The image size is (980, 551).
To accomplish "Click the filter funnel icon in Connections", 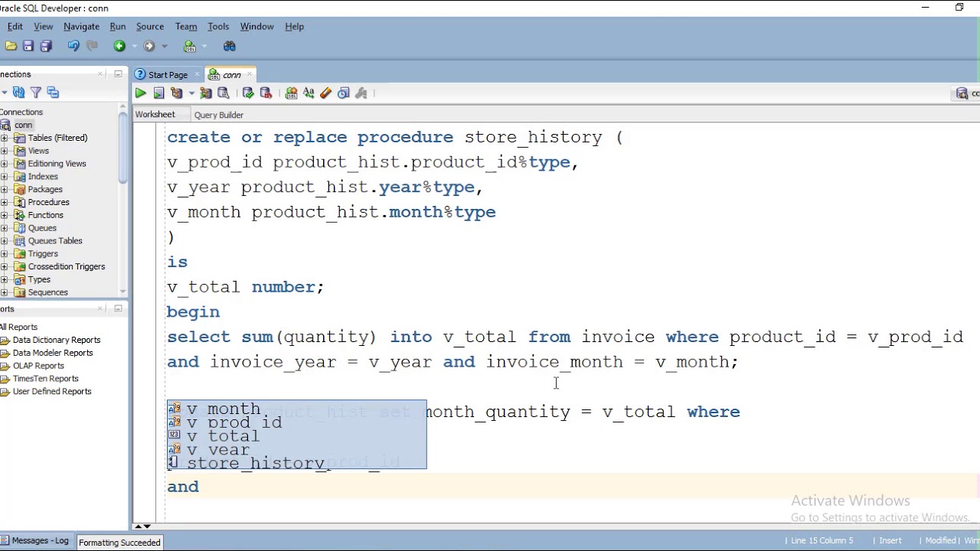I will pos(36,93).
